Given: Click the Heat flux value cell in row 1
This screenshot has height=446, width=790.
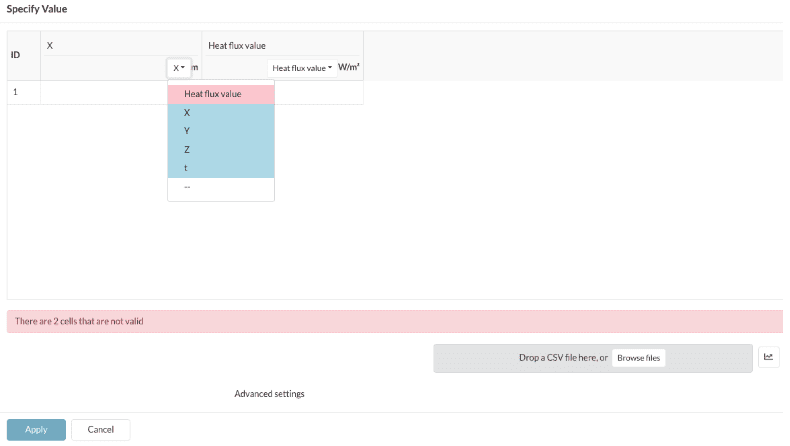Looking at the screenshot, I should click(318, 93).
